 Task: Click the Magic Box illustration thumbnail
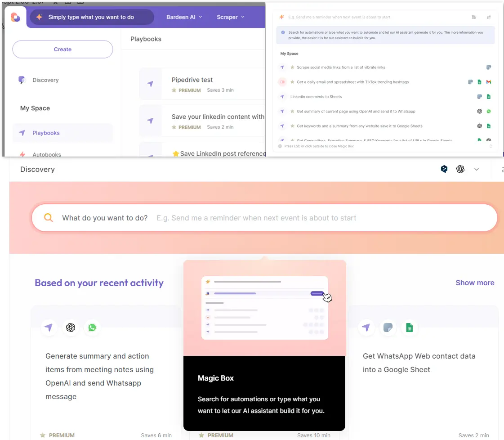point(264,308)
